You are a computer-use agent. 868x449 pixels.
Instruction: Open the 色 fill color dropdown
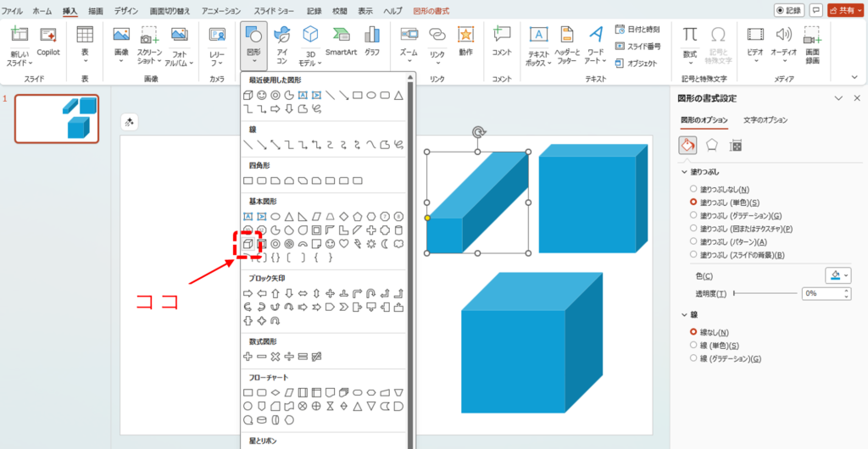point(837,275)
